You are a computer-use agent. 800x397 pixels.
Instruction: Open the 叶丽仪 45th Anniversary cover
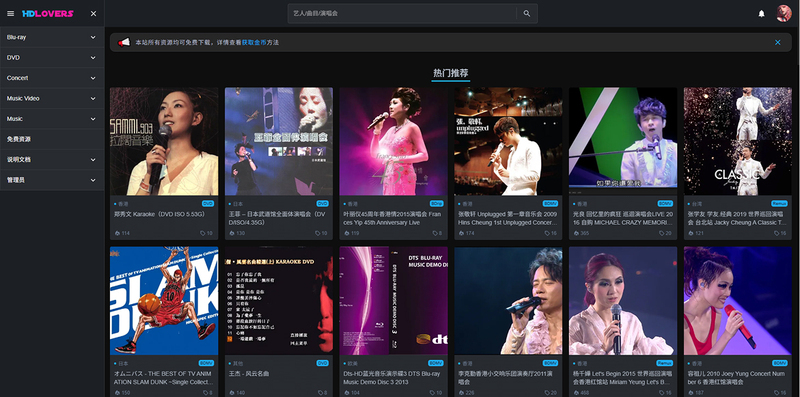[393, 141]
